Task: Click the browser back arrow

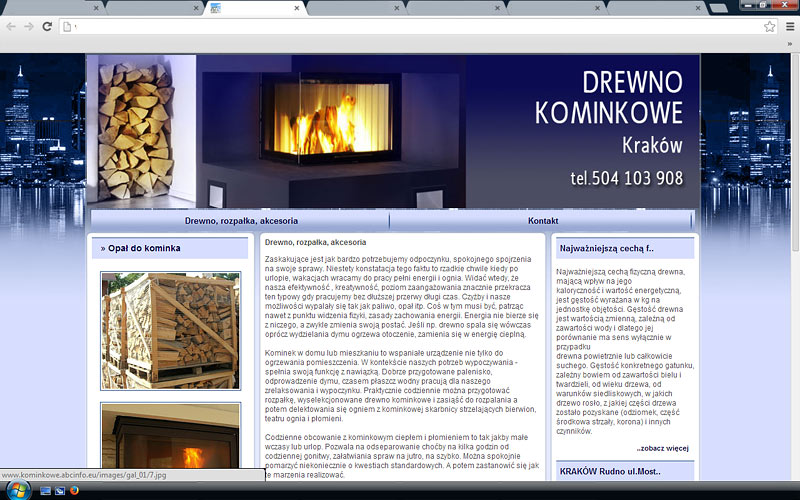Action: pyautogui.click(x=11, y=27)
